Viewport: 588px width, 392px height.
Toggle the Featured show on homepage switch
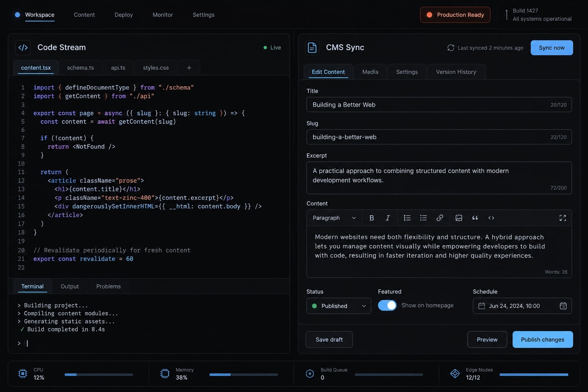click(387, 305)
